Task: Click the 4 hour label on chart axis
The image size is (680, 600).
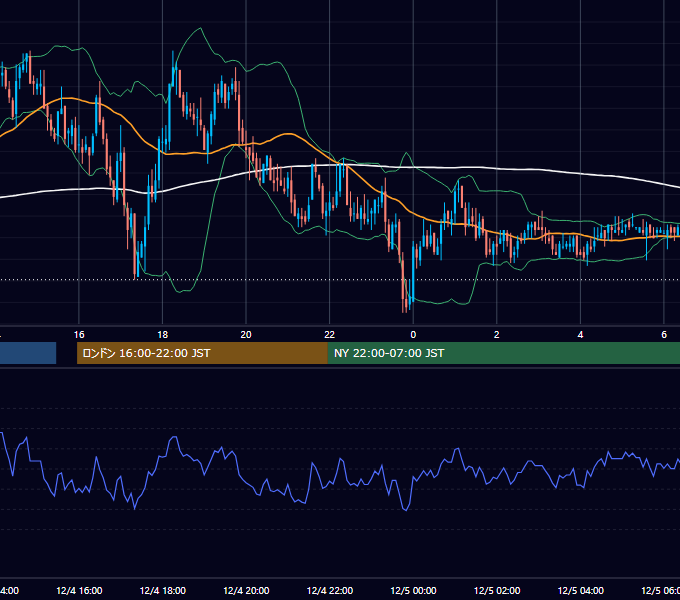Action: pos(580,335)
